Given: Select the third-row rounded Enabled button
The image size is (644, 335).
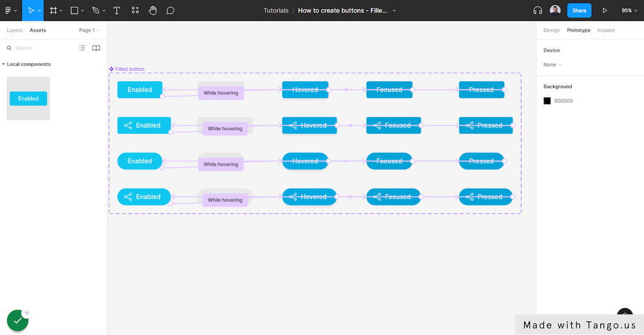Looking at the screenshot, I should tap(140, 161).
